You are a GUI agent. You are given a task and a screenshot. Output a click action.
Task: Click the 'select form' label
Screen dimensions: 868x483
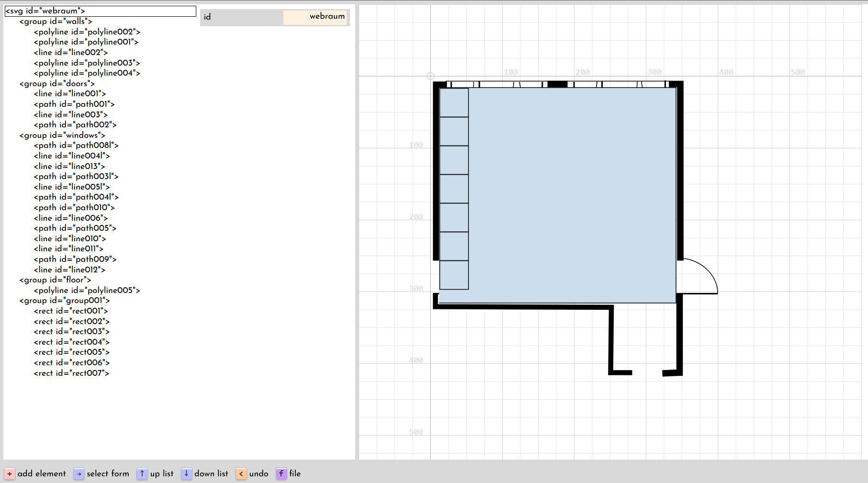[x=108, y=473]
